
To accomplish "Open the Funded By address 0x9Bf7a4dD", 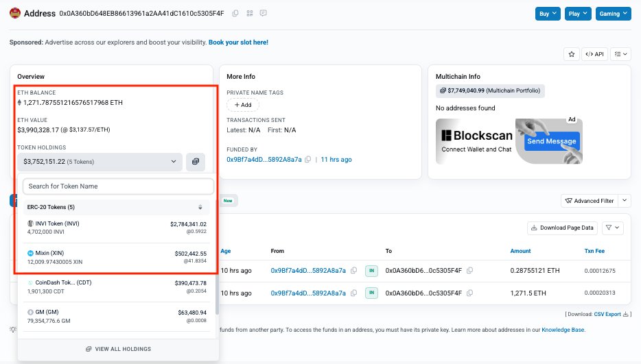I will (x=264, y=159).
